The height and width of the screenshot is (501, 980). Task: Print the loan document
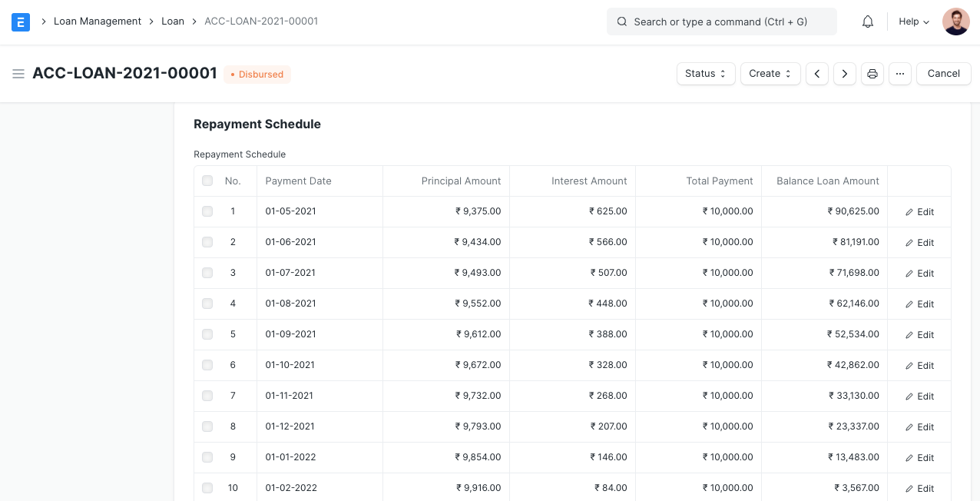[x=872, y=74]
